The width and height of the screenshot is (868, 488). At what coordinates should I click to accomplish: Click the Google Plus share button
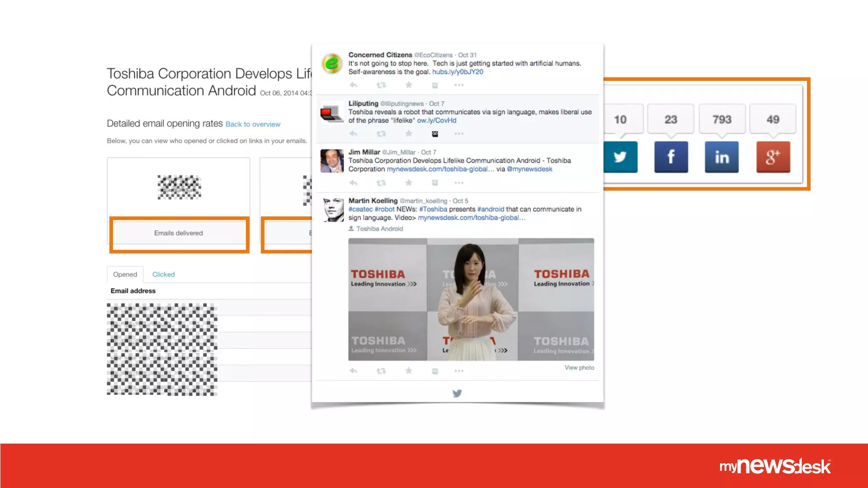pyautogui.click(x=773, y=157)
